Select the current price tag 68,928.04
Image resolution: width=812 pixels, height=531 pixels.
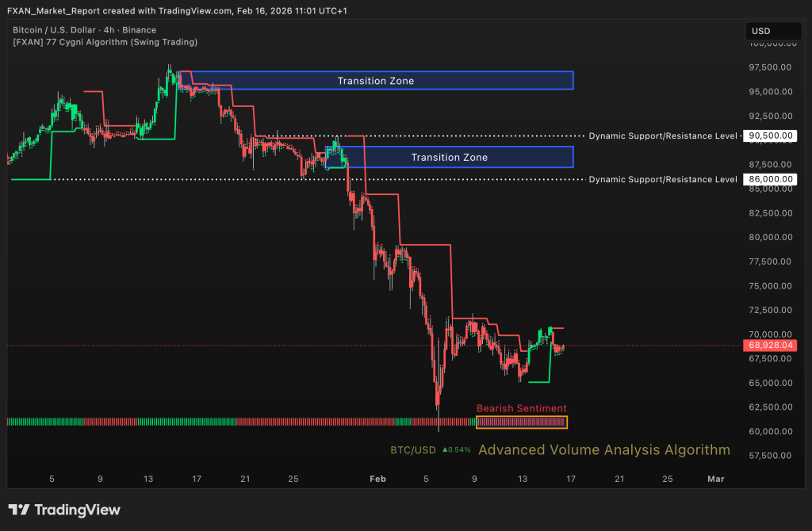[x=771, y=346]
